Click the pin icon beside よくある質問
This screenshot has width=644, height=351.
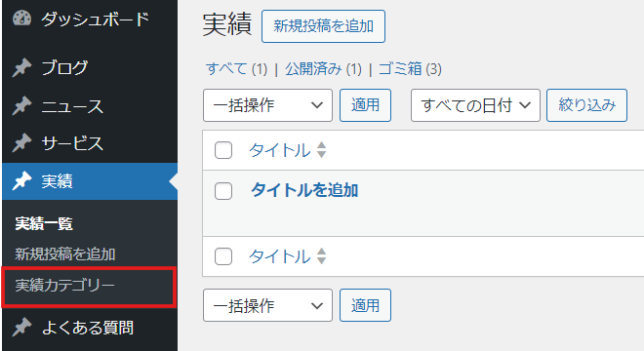point(21,328)
